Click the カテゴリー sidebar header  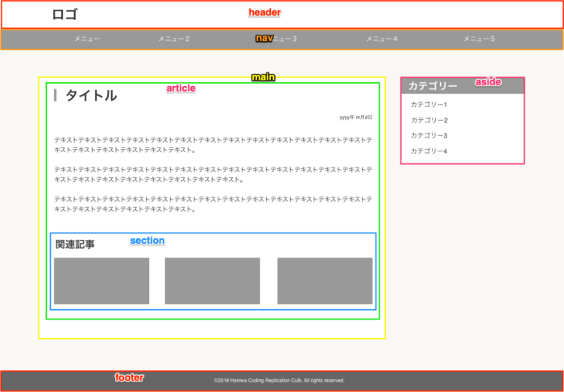(433, 86)
